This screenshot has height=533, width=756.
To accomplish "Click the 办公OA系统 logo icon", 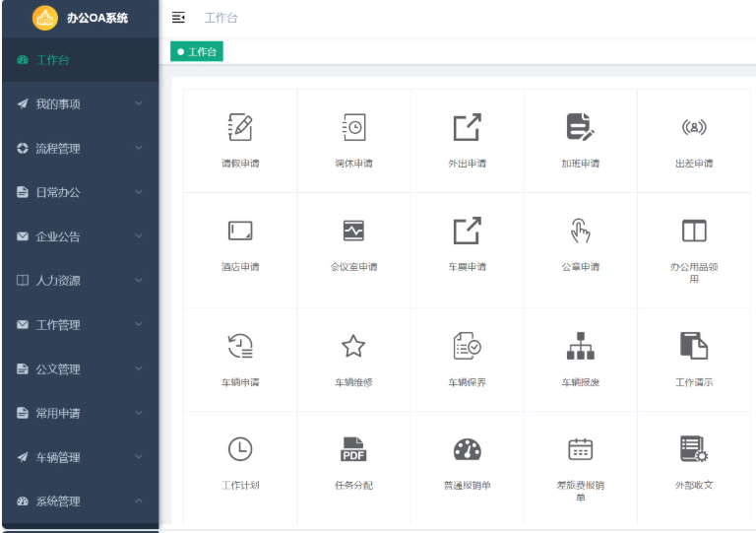I will [x=45, y=18].
